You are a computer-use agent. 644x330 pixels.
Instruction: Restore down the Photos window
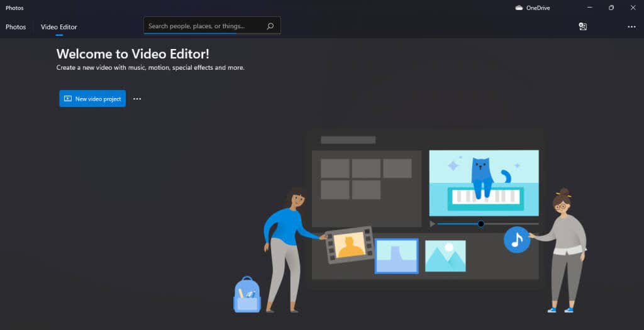coord(611,8)
